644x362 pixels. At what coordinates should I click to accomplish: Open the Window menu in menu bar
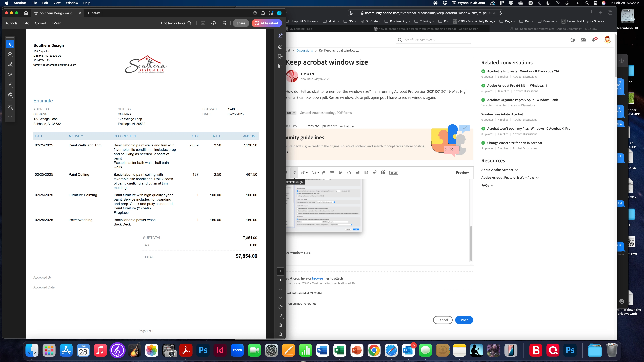(72, 3)
